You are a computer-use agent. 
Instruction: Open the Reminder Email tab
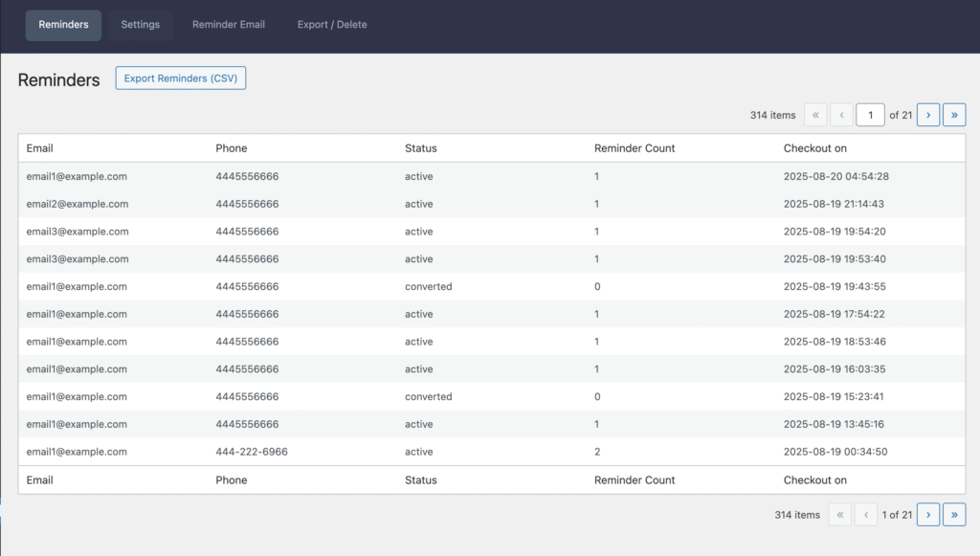229,25
